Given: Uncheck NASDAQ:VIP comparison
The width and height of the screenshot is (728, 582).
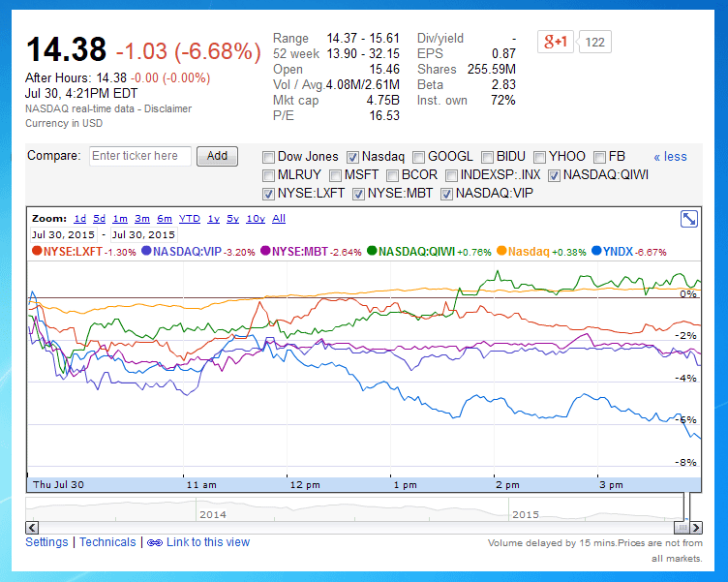Looking at the screenshot, I should (x=446, y=194).
